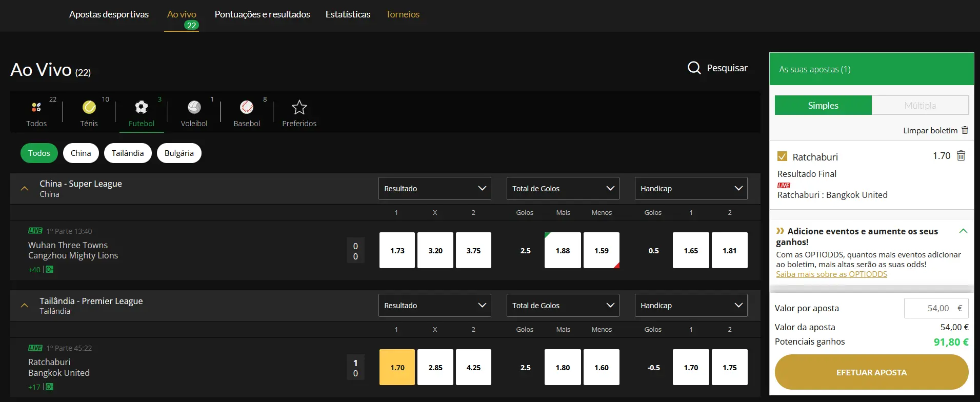980x402 pixels.
Task: Open Tailândia Total de Golos dropdown
Action: pyautogui.click(x=563, y=305)
